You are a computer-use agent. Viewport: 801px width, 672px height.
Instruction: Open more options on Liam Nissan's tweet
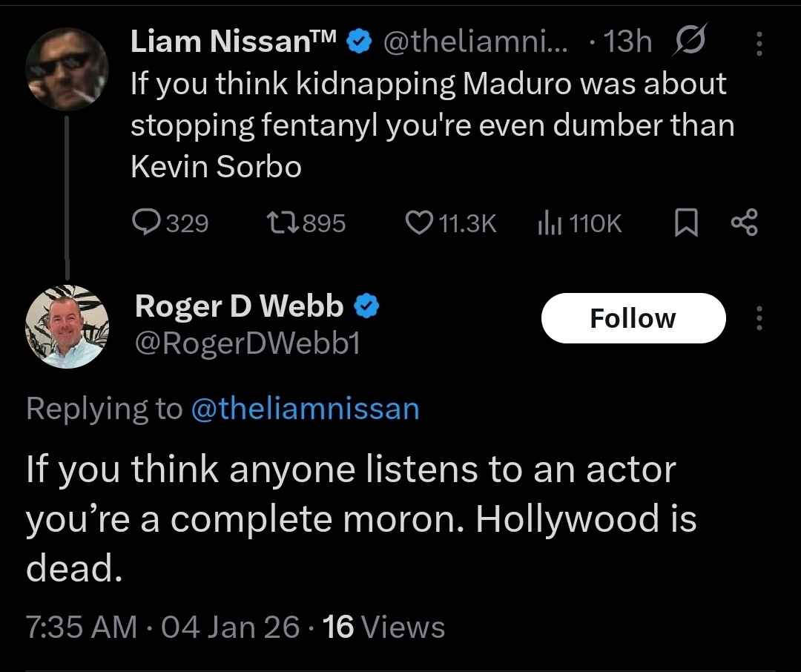coord(758,45)
